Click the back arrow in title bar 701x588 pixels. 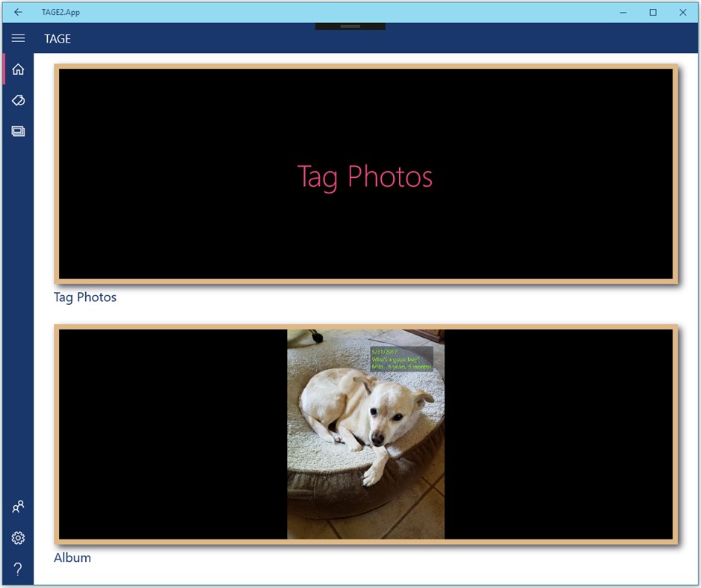tap(18, 12)
